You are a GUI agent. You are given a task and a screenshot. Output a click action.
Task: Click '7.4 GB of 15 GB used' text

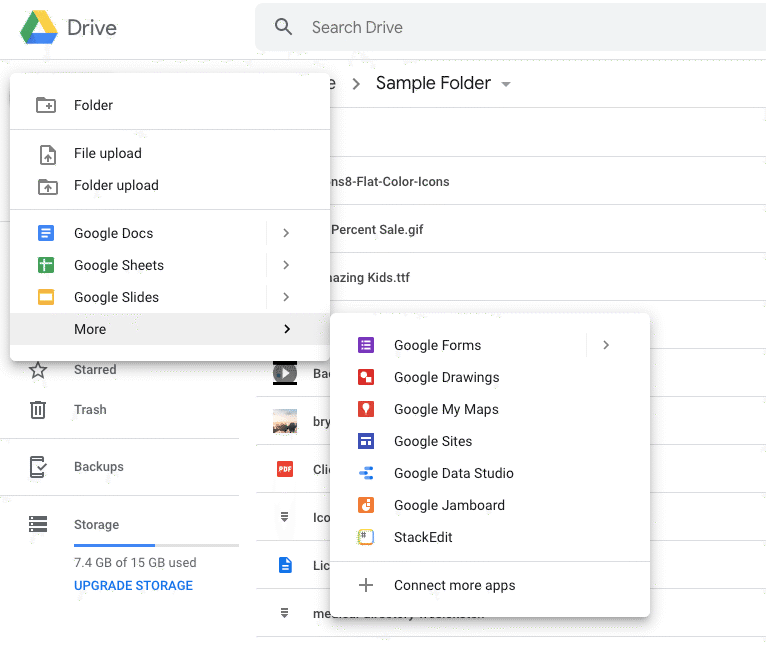pos(135,562)
